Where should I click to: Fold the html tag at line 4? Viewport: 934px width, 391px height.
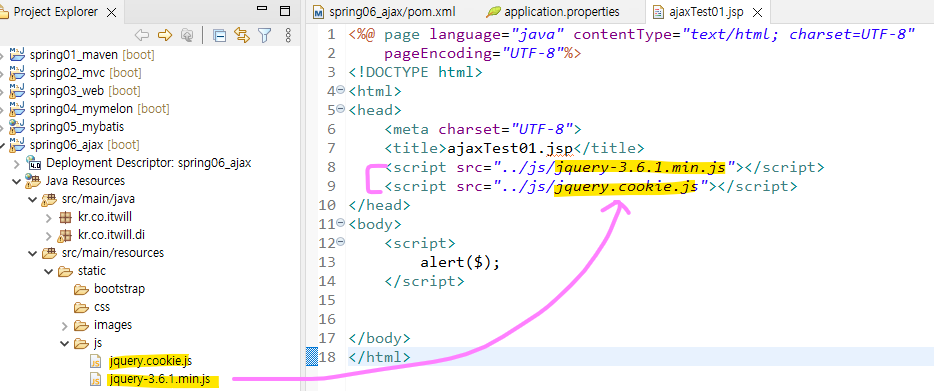[341, 90]
